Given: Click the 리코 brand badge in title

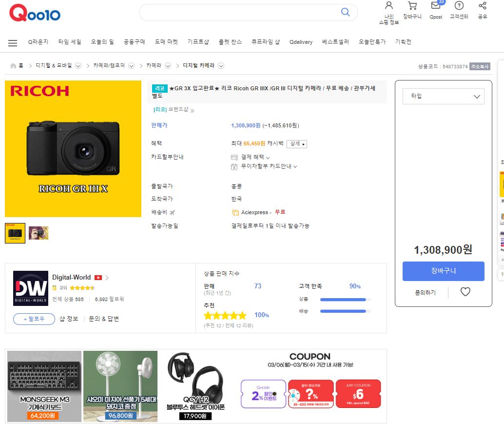Looking at the screenshot, I should (x=160, y=88).
